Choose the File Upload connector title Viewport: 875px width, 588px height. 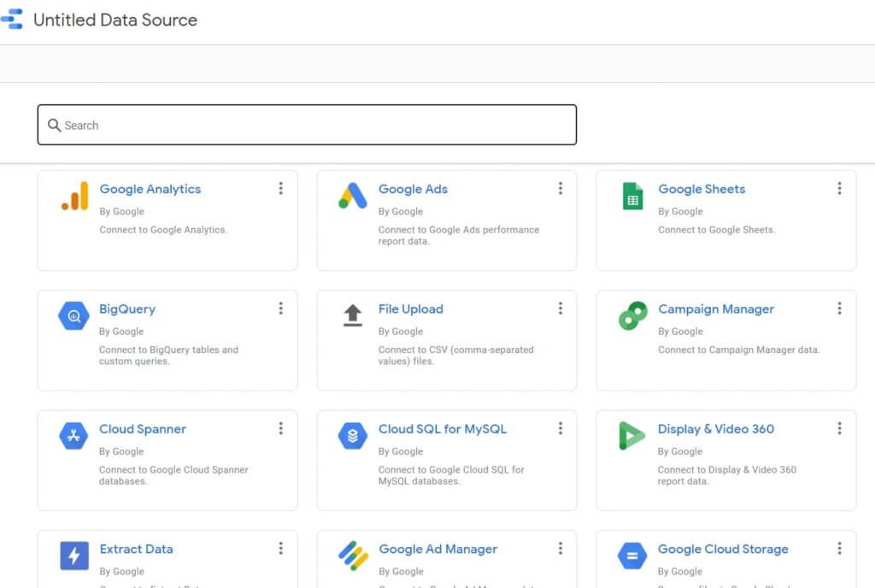(411, 309)
